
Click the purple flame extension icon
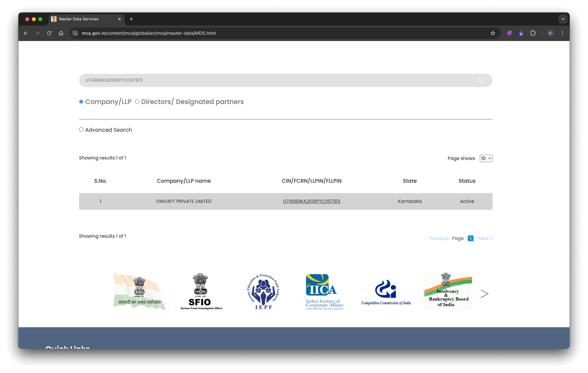(521, 33)
